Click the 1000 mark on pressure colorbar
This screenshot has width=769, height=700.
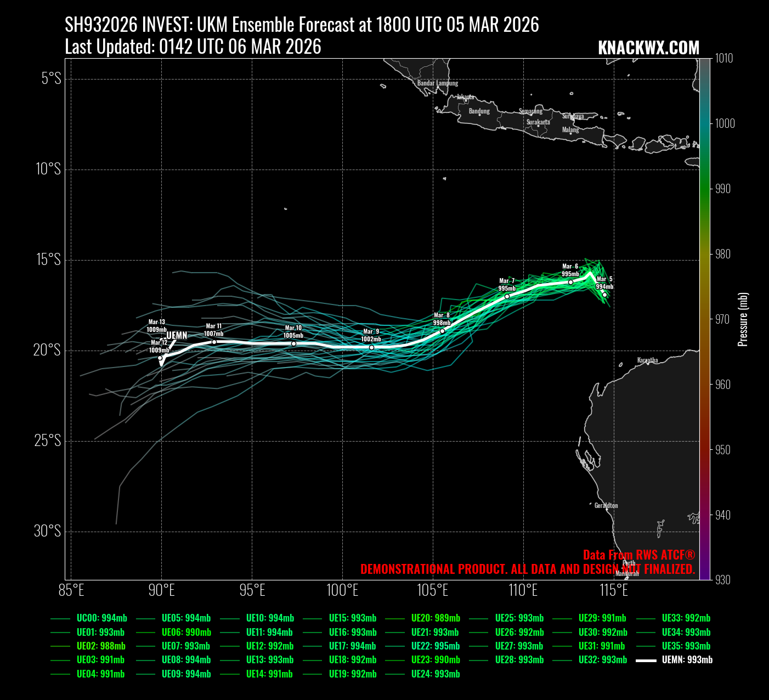tap(725, 123)
